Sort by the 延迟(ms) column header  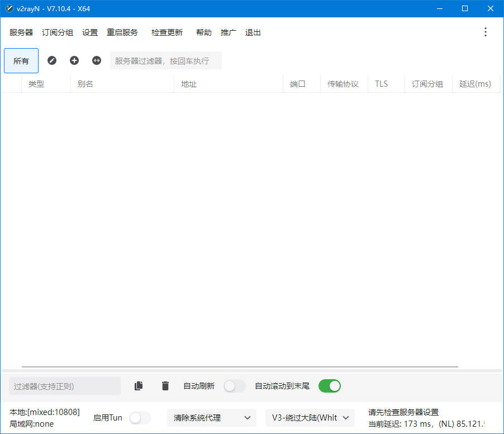(475, 84)
